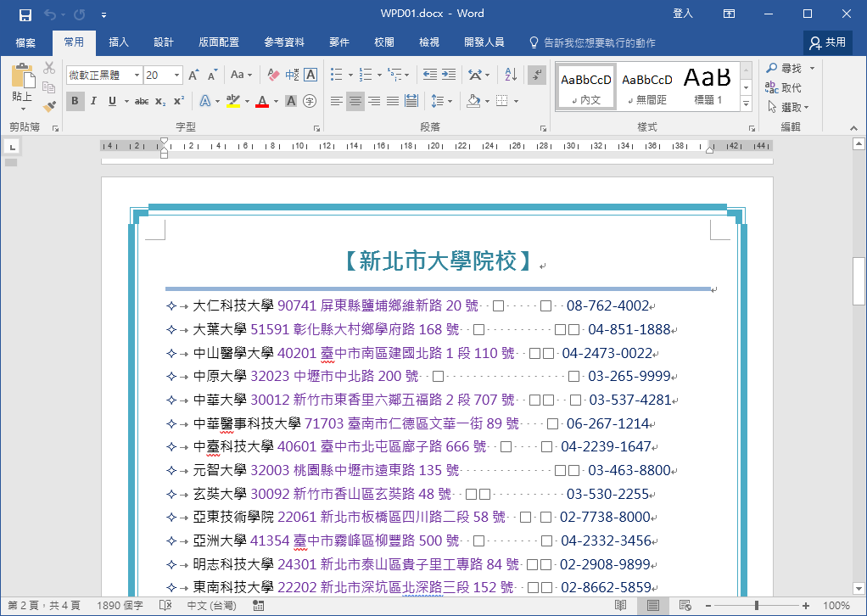Open the phonetic guide tool
Screen dimensions: 867x616
(292, 75)
